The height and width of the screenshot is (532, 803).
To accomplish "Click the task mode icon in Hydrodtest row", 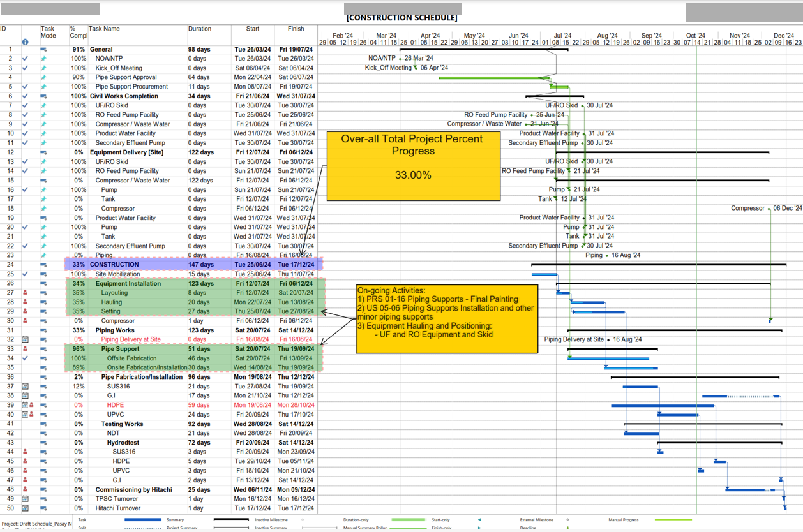I will tap(44, 443).
